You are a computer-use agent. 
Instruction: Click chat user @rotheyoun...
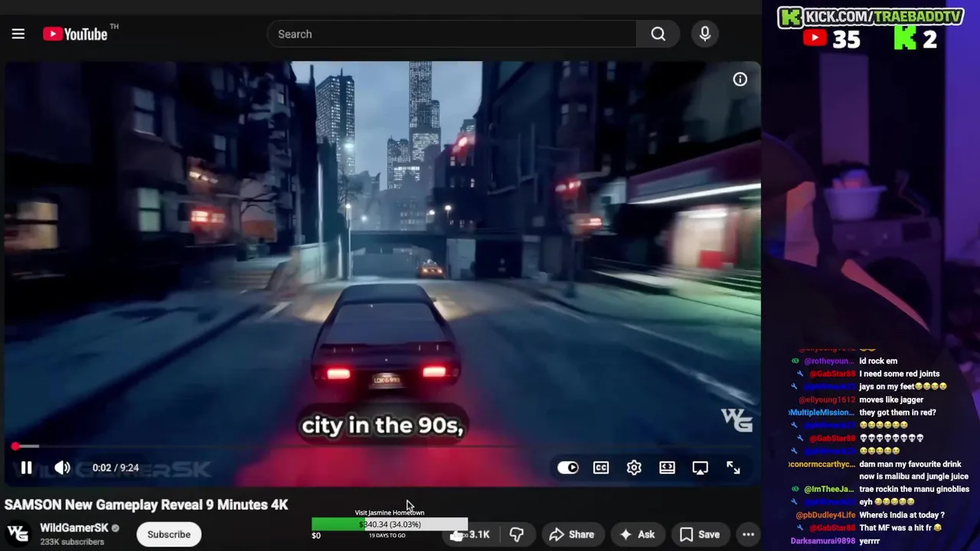(x=828, y=361)
